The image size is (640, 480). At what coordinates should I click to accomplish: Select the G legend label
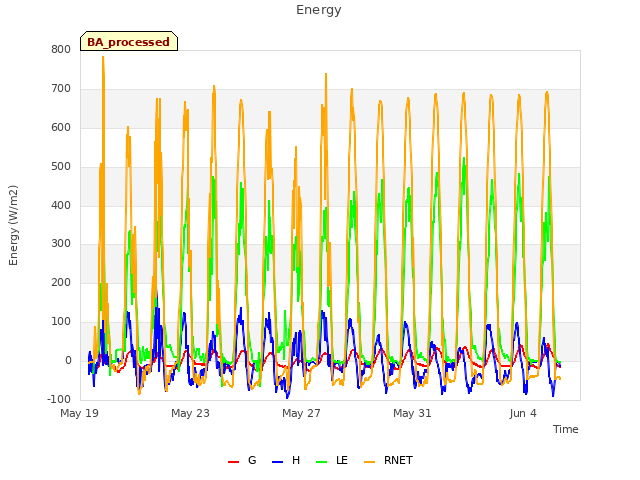point(252,460)
